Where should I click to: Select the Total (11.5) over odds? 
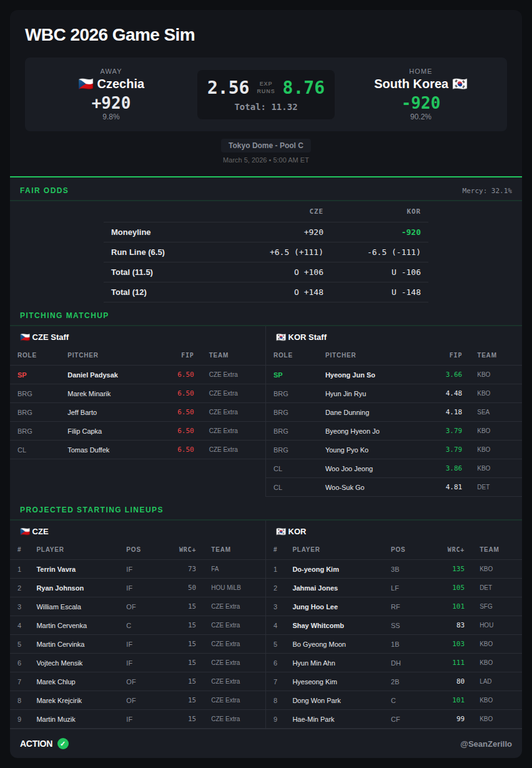point(308,272)
